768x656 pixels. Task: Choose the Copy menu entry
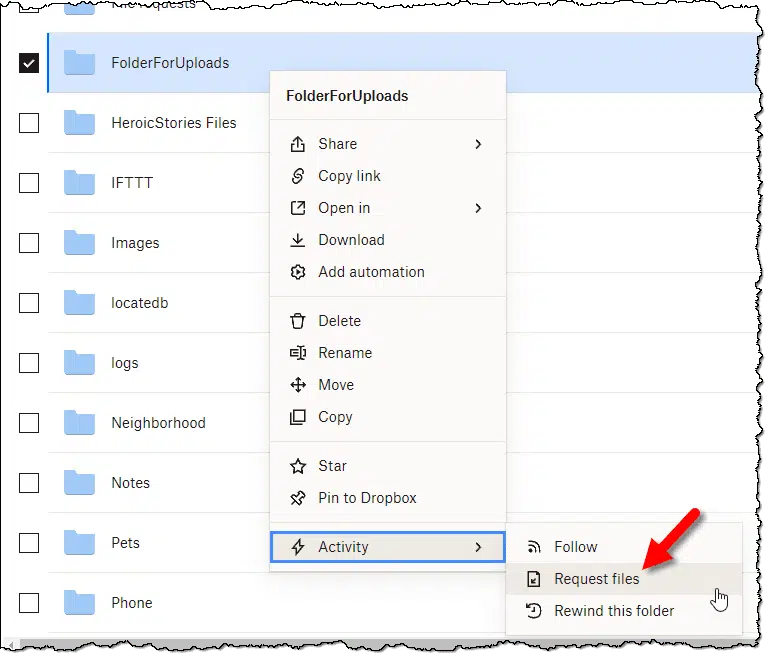(x=388, y=418)
